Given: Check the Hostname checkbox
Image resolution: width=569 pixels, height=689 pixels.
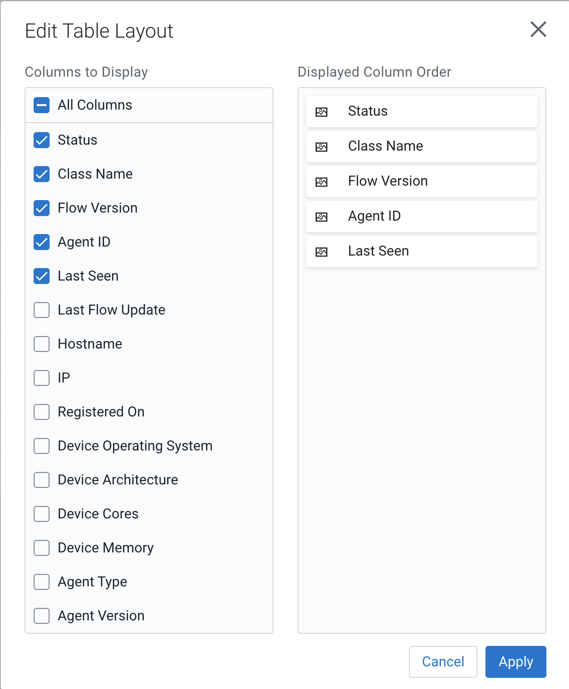Looking at the screenshot, I should [x=42, y=344].
